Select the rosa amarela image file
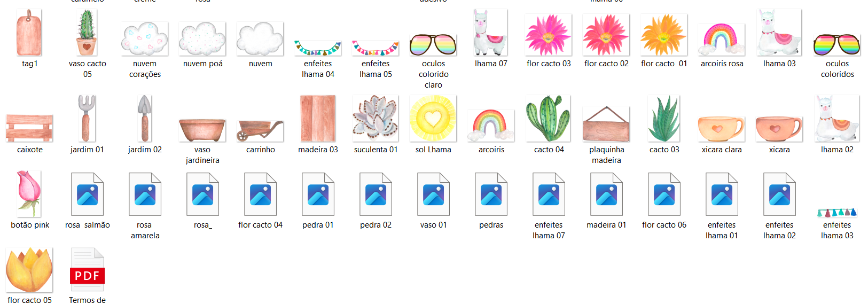Image resolution: width=868 pixels, height=304 pixels. pos(145,194)
